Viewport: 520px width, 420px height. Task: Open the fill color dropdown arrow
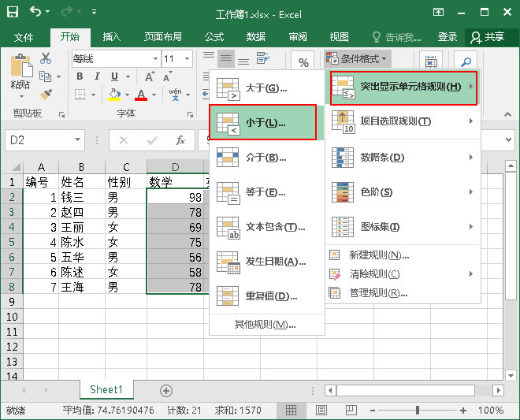click(127, 95)
